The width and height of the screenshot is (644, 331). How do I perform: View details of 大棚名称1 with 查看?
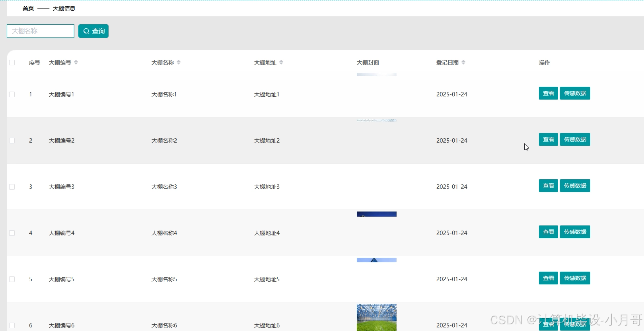(x=549, y=93)
